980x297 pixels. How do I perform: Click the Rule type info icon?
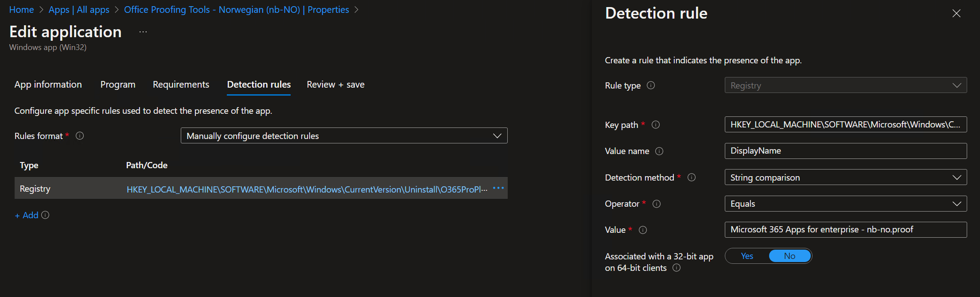pos(651,85)
